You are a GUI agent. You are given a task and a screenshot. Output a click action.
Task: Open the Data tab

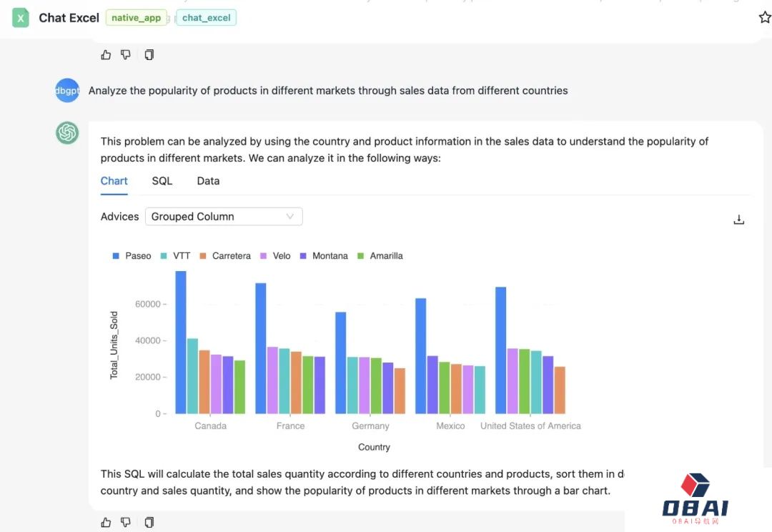click(208, 181)
